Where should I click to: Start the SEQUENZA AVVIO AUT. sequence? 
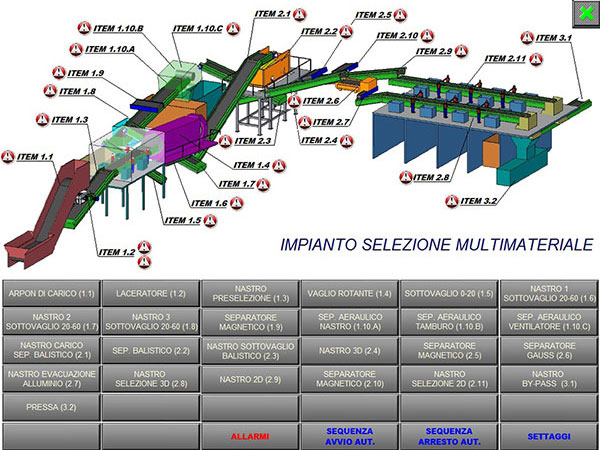pos(349,437)
